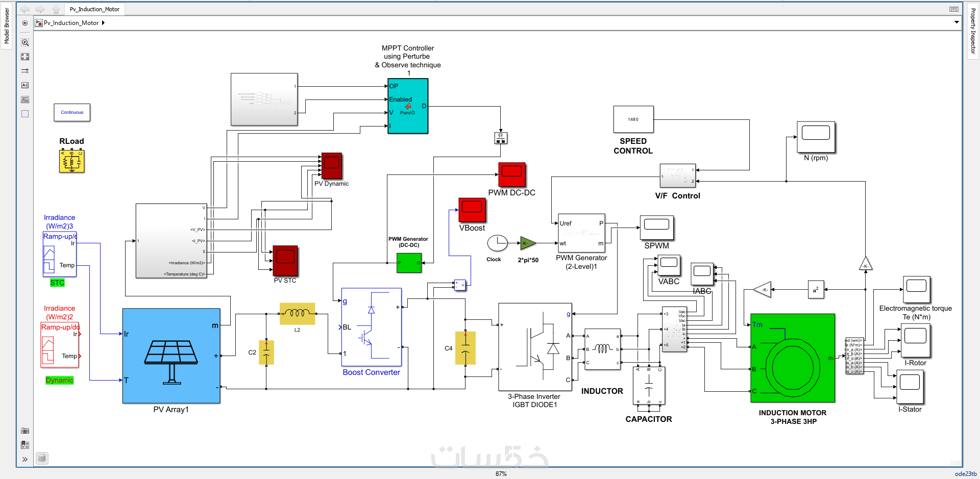This screenshot has height=479, width=980.
Task: Click the navigate Forward arrow
Action: 40,9
